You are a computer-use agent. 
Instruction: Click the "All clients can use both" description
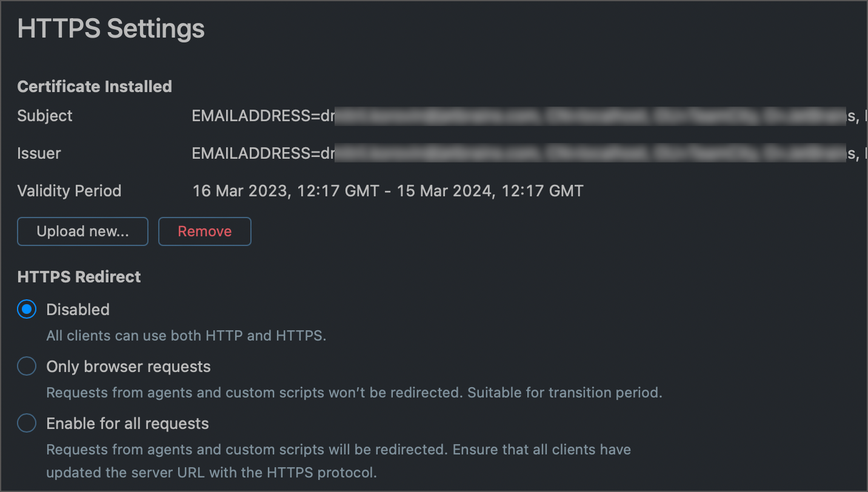click(x=186, y=335)
